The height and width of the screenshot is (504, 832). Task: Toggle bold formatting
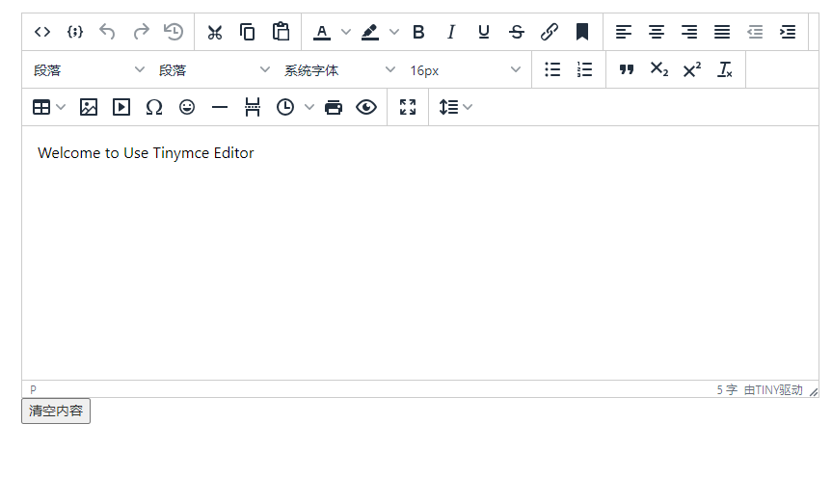(418, 32)
